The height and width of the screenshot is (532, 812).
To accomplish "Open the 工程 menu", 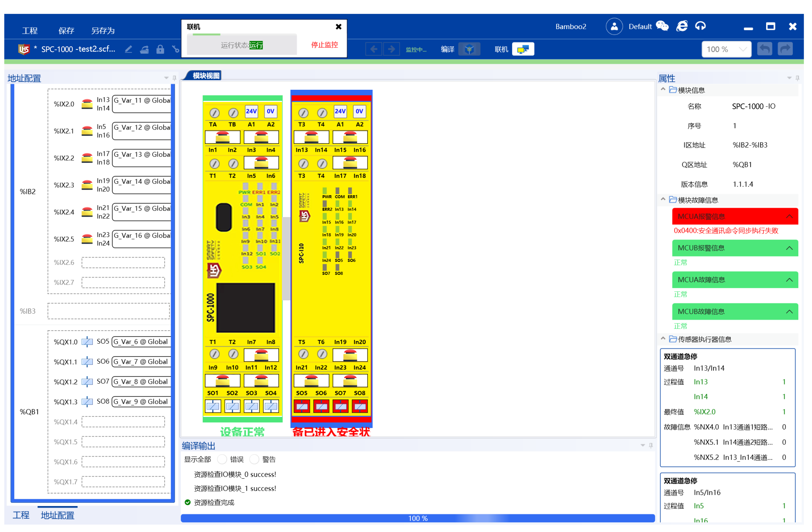I will (30, 31).
